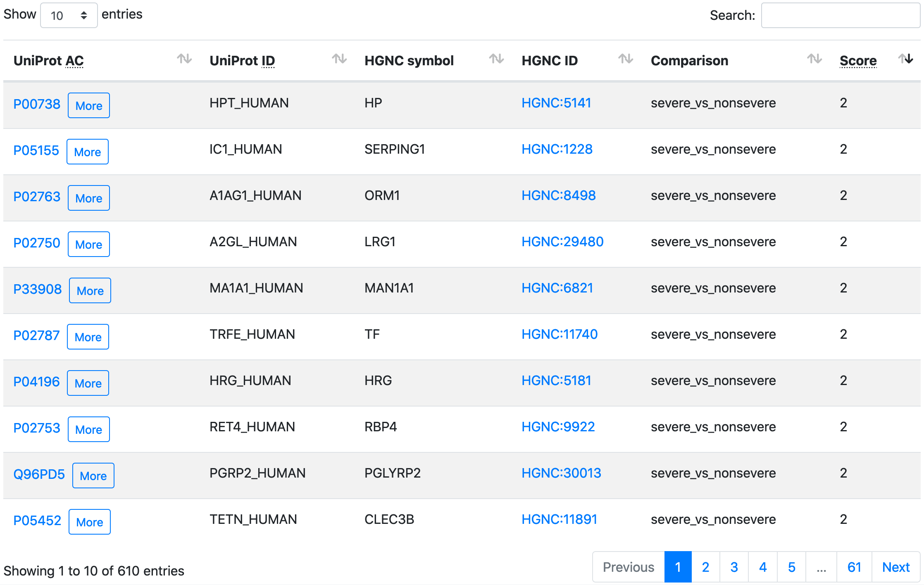Screen dimensions: 924x585
Task: Open HGNC:8498 link
Action: (559, 195)
